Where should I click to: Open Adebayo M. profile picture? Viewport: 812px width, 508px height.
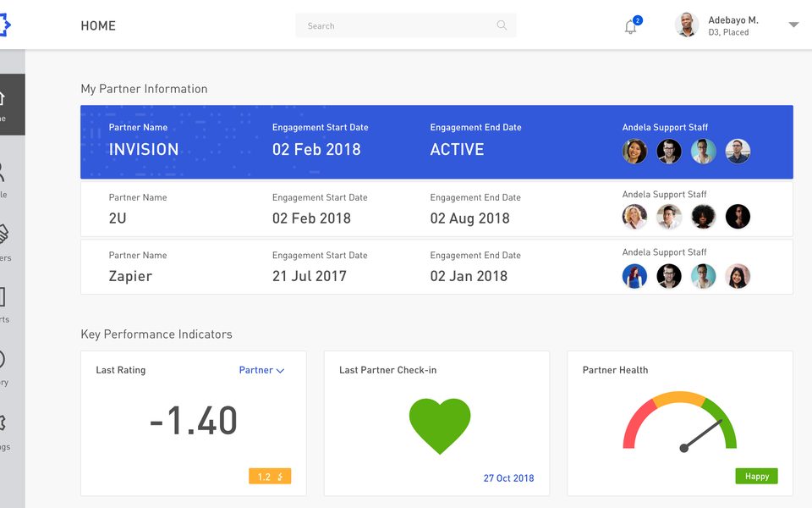coord(687,25)
